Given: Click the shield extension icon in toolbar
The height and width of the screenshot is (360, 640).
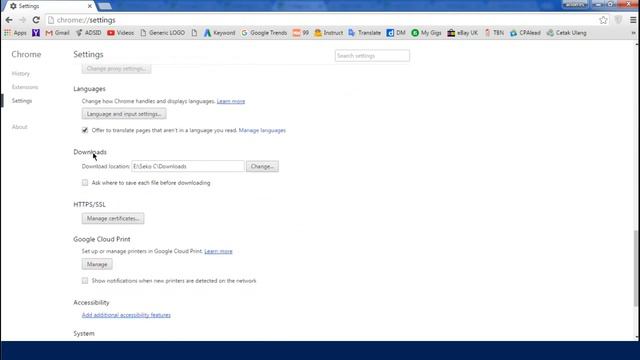Looking at the screenshot, I should coord(618,20).
